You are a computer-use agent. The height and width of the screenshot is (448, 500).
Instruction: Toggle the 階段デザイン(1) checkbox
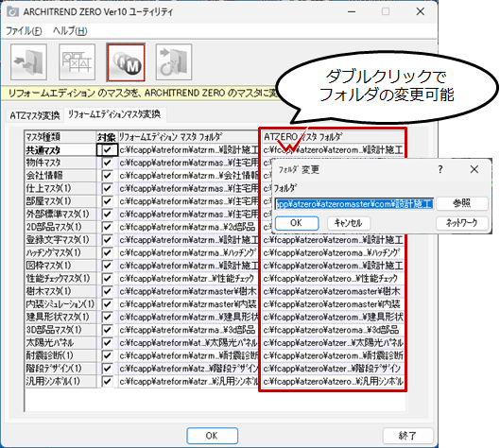pos(108,369)
